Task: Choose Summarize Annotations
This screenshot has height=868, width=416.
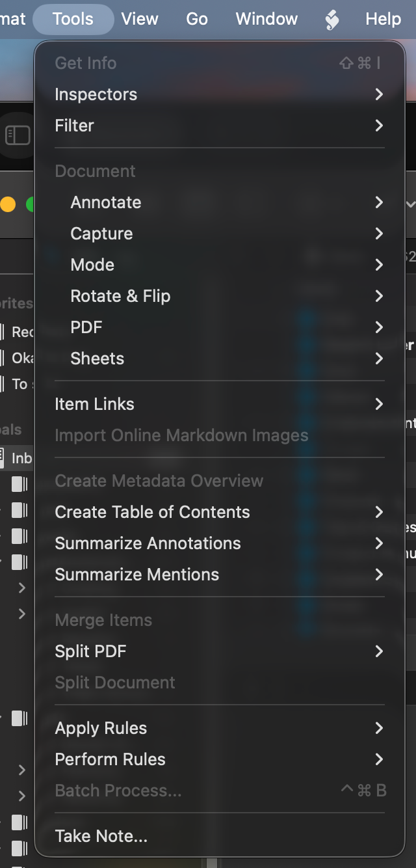Action: [x=148, y=543]
